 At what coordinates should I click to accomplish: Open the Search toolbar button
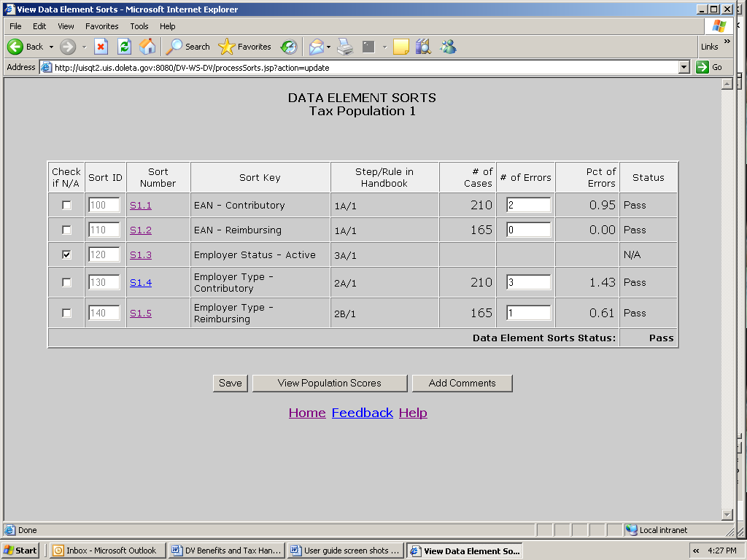[x=188, y=47]
